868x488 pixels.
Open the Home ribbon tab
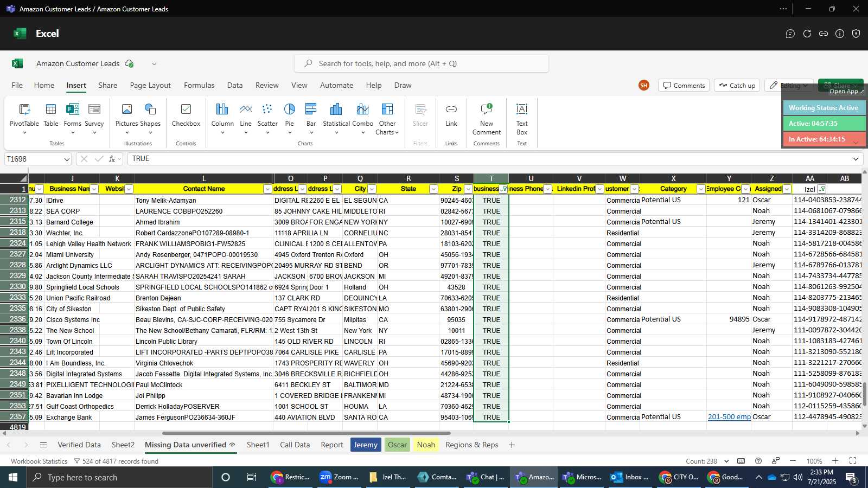(x=44, y=85)
